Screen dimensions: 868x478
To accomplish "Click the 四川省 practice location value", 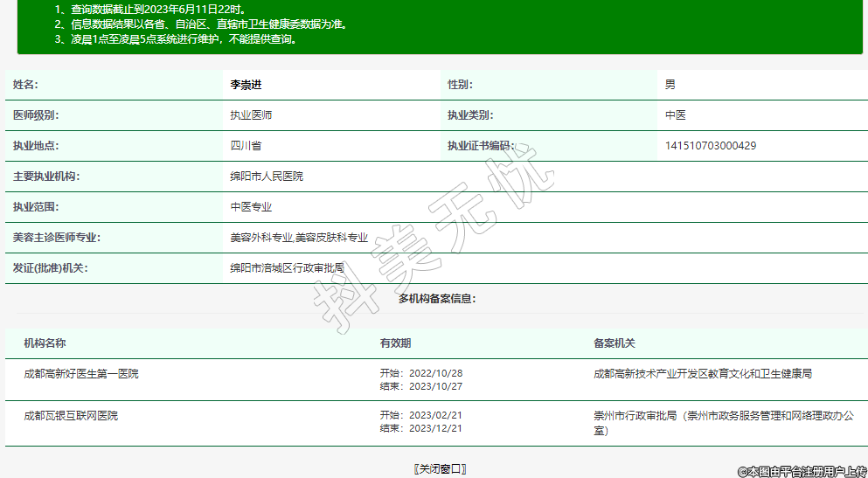I will click(246, 146).
